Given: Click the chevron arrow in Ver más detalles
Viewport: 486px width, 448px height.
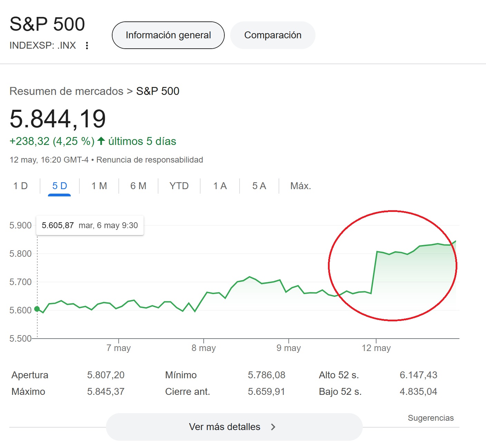Looking at the screenshot, I should click(273, 427).
